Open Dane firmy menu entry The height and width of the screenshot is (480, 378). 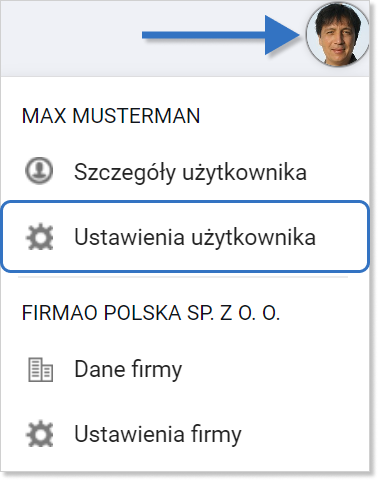pos(185,369)
